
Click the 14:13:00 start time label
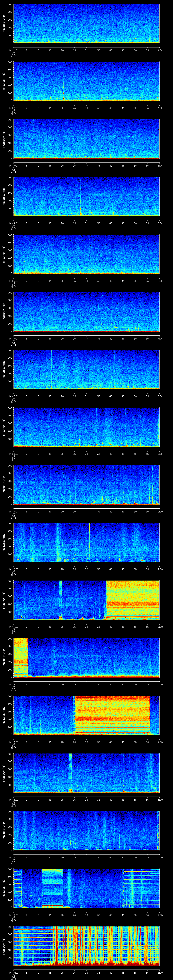tap(13, 742)
